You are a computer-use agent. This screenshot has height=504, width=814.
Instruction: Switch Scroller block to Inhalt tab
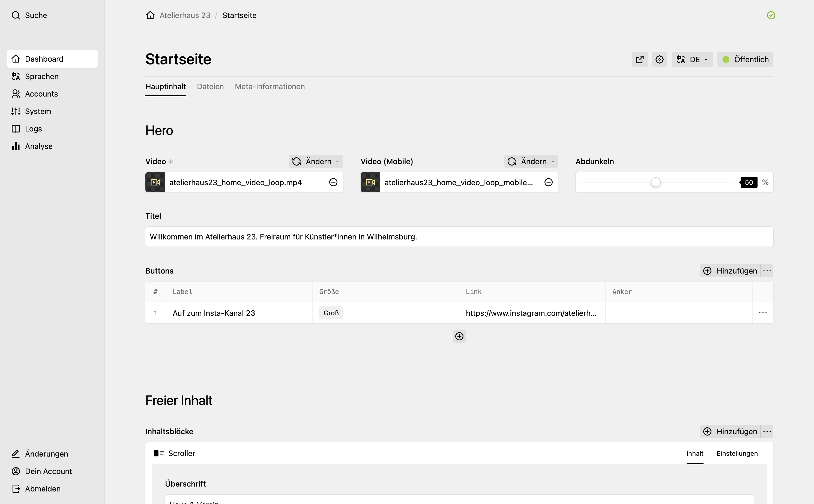[x=695, y=453]
